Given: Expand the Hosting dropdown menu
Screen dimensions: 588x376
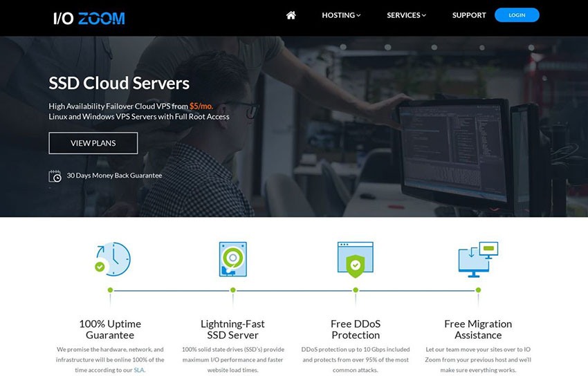Looking at the screenshot, I should click(341, 15).
